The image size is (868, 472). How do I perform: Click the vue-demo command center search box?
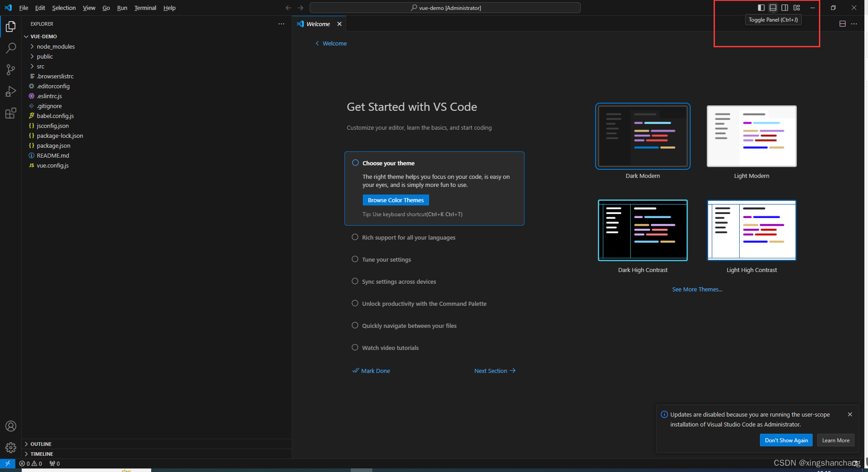pyautogui.click(x=445, y=8)
